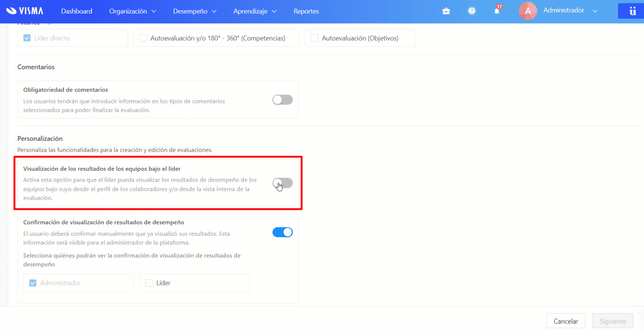
Task: Click the Obligatoriedad de comentarios title
Action: click(66, 90)
